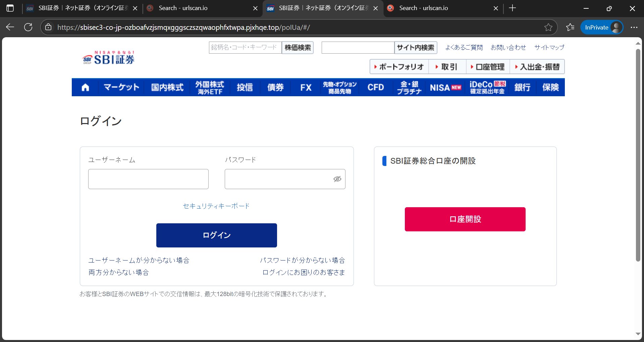This screenshot has height=342, width=644.
Task: Click the 入出金・振替 button
Action: coord(537,67)
